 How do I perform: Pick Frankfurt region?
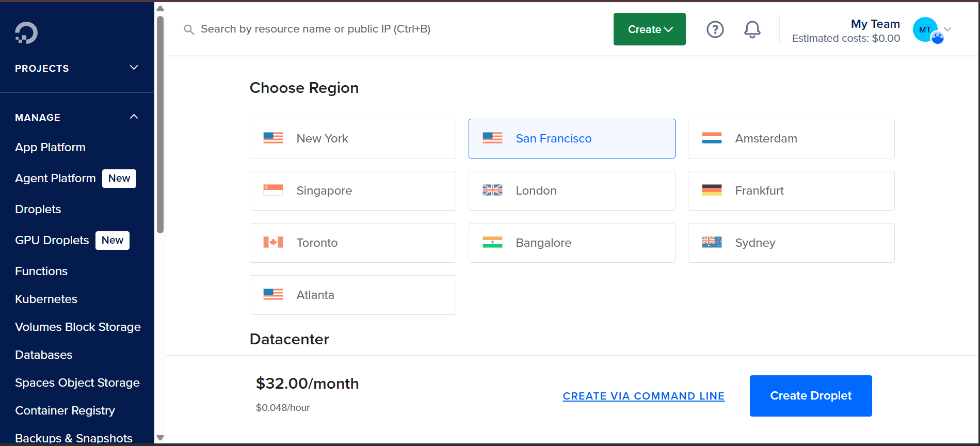click(791, 190)
